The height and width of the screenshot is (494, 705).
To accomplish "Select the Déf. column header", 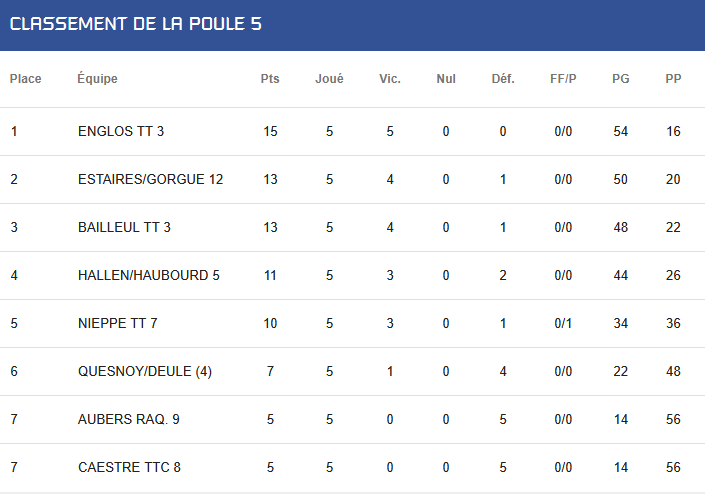I will 503,79.
